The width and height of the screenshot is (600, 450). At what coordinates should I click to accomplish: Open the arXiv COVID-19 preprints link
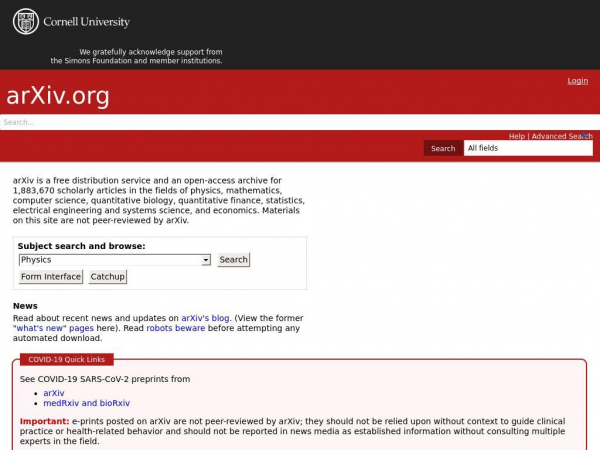(x=54, y=393)
